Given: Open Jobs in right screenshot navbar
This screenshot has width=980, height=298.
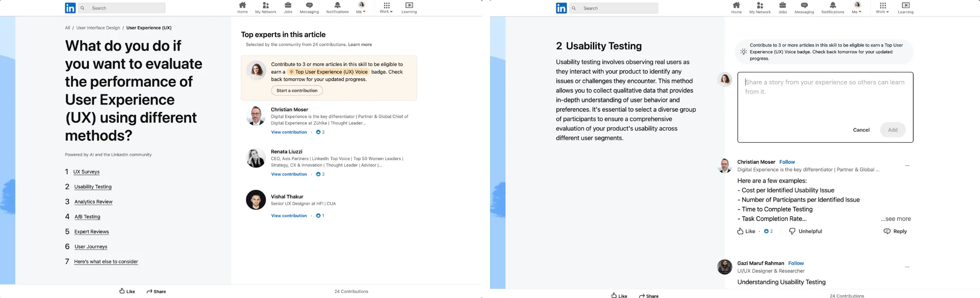Looking at the screenshot, I should [783, 8].
